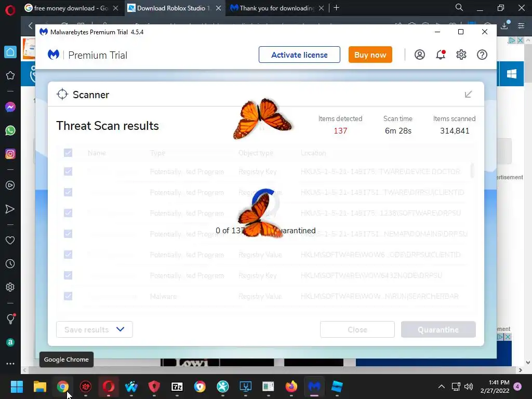This screenshot has height=399, width=532.
Task: Toggle checkbox for HKLM ODE\DRPSU|CLIENTID row
Action: 68,255
